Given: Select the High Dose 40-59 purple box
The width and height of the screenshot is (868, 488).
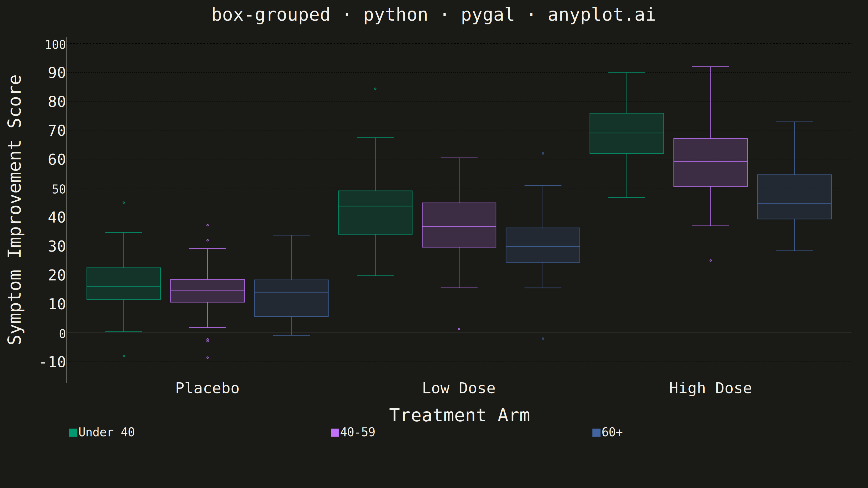Looking at the screenshot, I should [711, 162].
